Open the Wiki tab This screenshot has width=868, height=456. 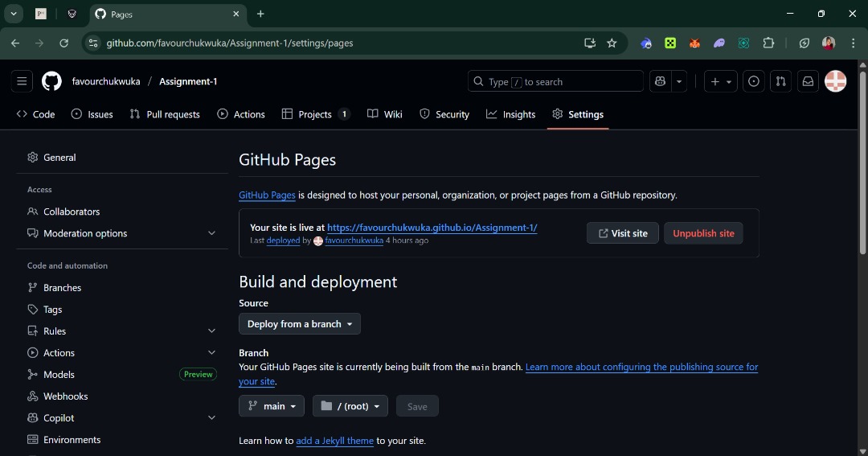coord(385,114)
